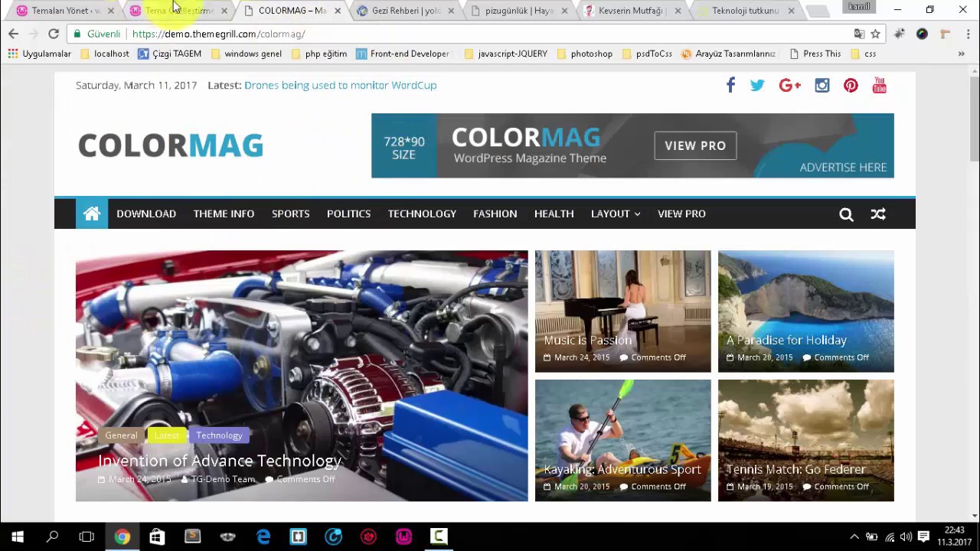The image size is (980, 551).
Task: Open the latest news Drones headline link
Action: pos(340,85)
